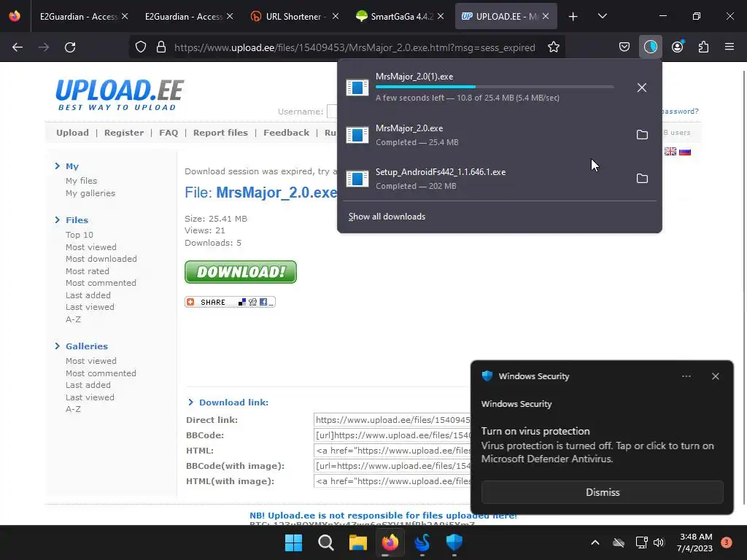This screenshot has width=747, height=560.
Task: Select the BBCode link field
Action: 392,435
